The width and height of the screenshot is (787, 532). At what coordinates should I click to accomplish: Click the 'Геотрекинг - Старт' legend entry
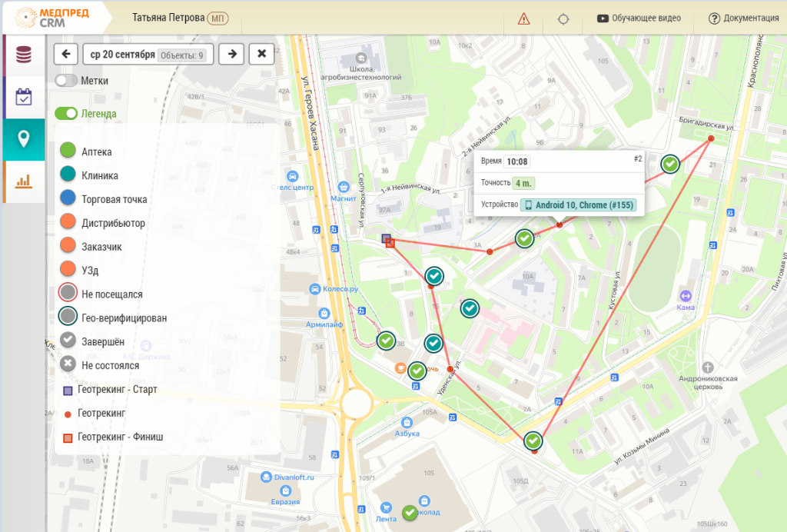(x=110, y=390)
